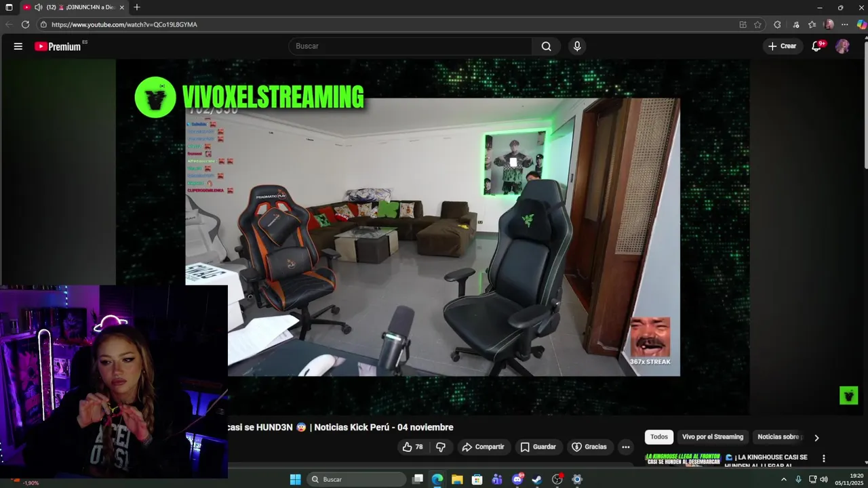This screenshot has width=868, height=488.
Task: Click the Crear button
Action: point(783,46)
